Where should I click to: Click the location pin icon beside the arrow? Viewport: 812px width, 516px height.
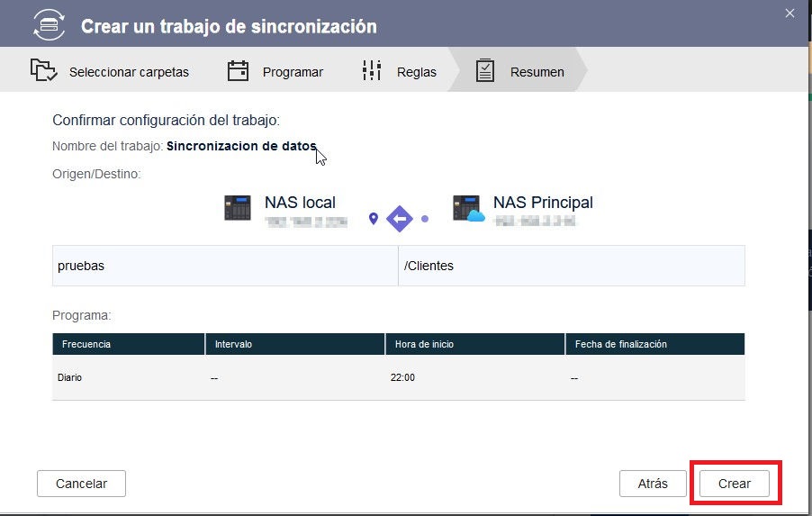tap(374, 218)
